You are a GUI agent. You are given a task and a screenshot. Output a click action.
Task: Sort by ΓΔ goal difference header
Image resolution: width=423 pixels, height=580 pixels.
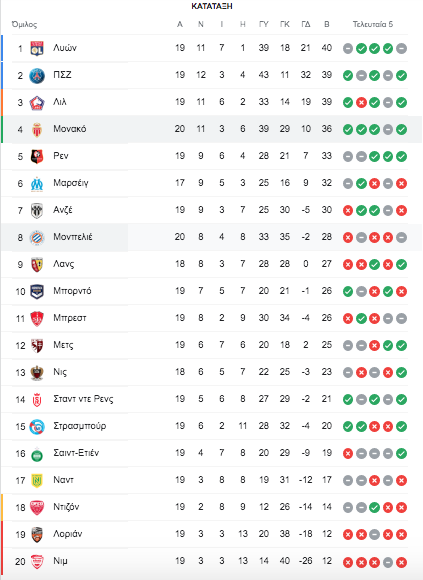click(x=306, y=24)
